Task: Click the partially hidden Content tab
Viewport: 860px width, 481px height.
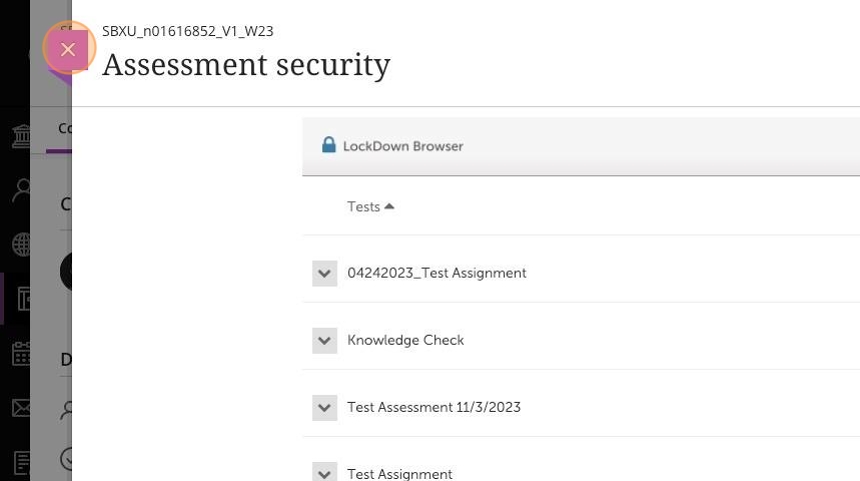Action: pyautogui.click(x=64, y=128)
